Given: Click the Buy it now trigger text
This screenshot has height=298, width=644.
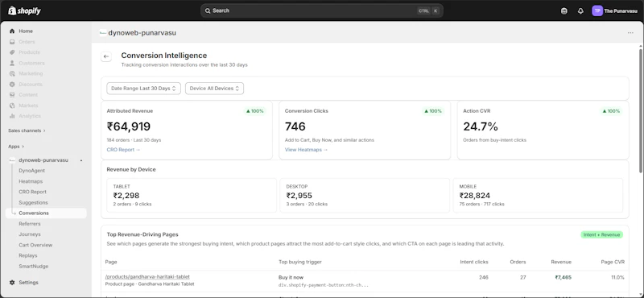Looking at the screenshot, I should click(x=291, y=277).
